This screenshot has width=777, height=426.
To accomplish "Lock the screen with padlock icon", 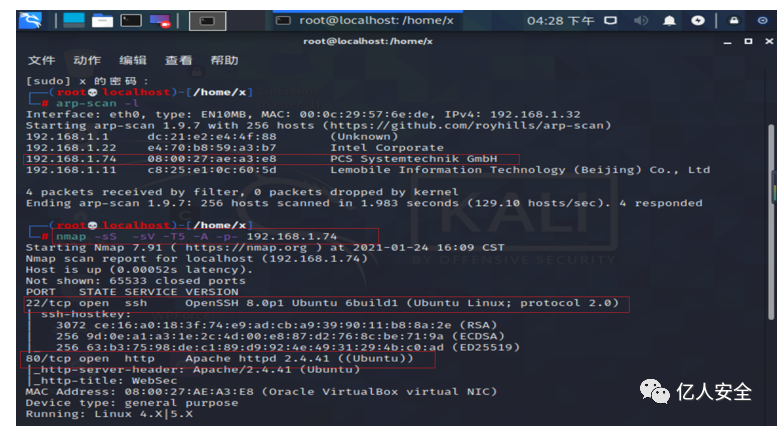I will click(734, 21).
